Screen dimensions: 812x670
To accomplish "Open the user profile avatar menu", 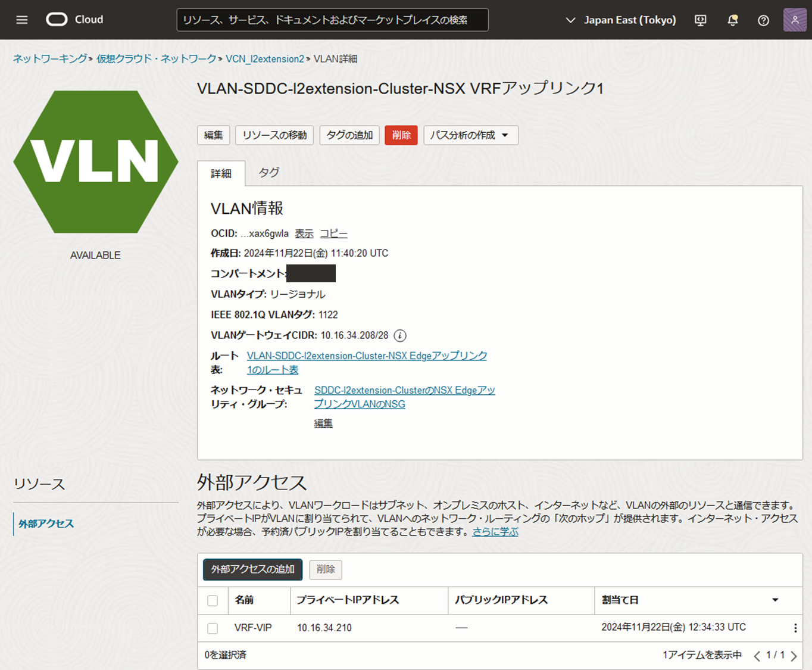I will click(795, 20).
